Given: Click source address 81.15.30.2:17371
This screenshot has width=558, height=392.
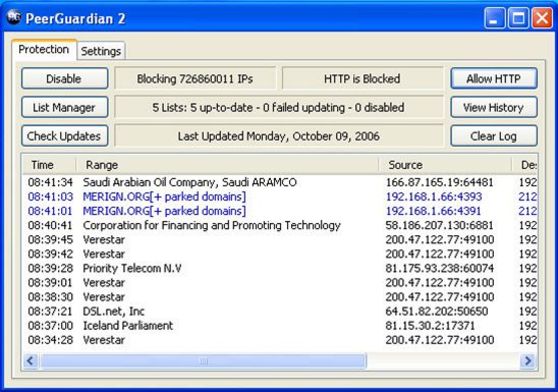Looking at the screenshot, I should (430, 325).
